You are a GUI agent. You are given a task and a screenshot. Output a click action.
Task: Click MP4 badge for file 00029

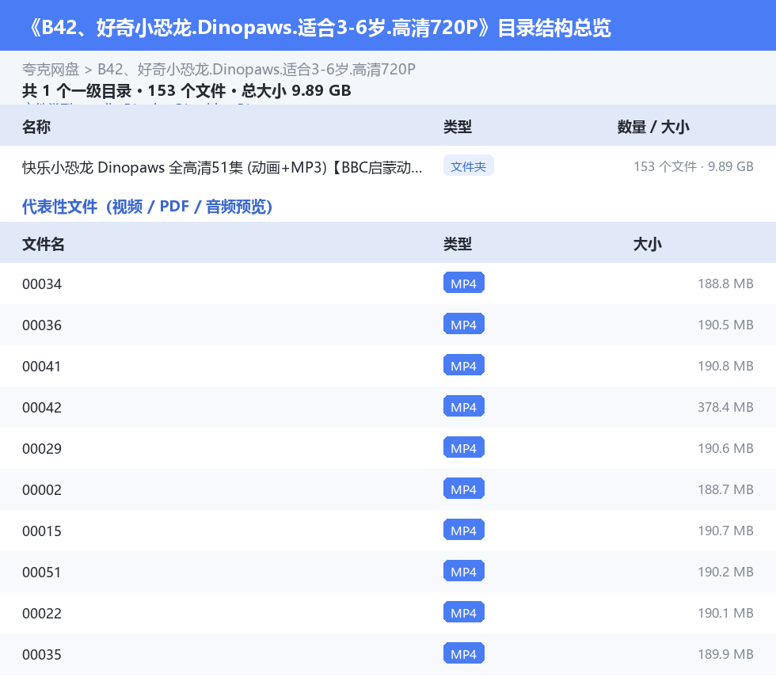click(x=464, y=447)
